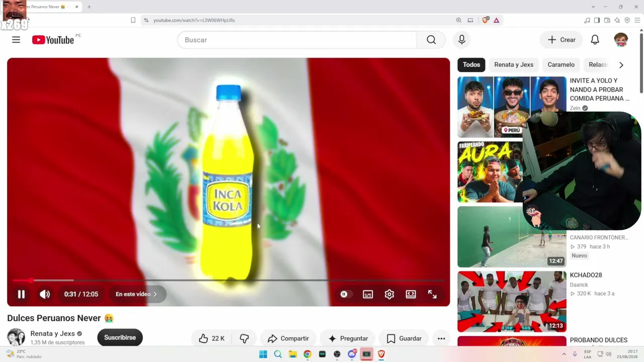
Task: Open the Leo AI sparkle icon
Action: point(617,20)
